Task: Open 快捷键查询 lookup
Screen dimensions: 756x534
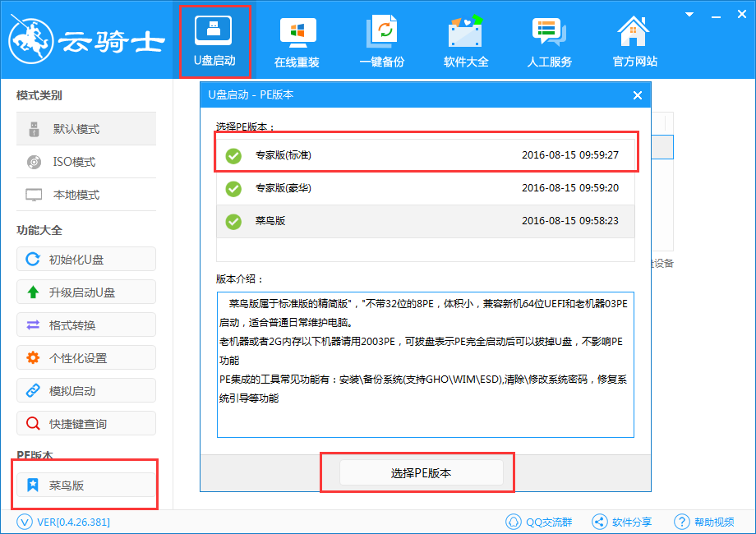Action: 85,424
